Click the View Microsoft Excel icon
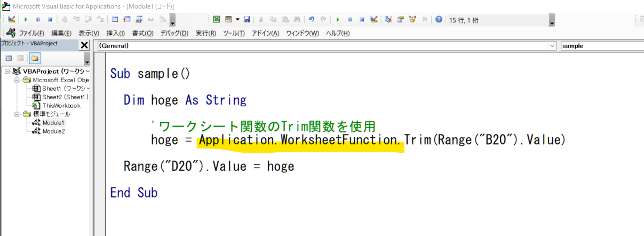 pos(217,20)
